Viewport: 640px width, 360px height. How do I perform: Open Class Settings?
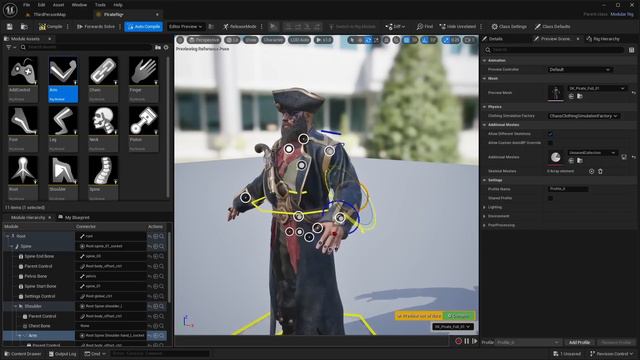pyautogui.click(x=509, y=27)
